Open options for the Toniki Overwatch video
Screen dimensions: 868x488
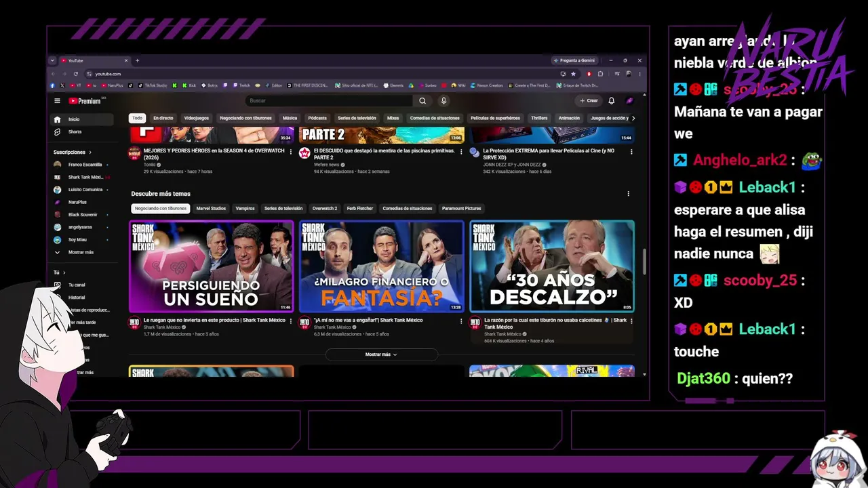click(291, 151)
